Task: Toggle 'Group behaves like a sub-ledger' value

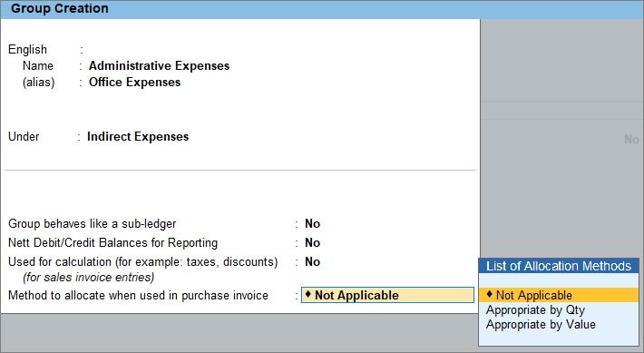Action: tap(312, 223)
